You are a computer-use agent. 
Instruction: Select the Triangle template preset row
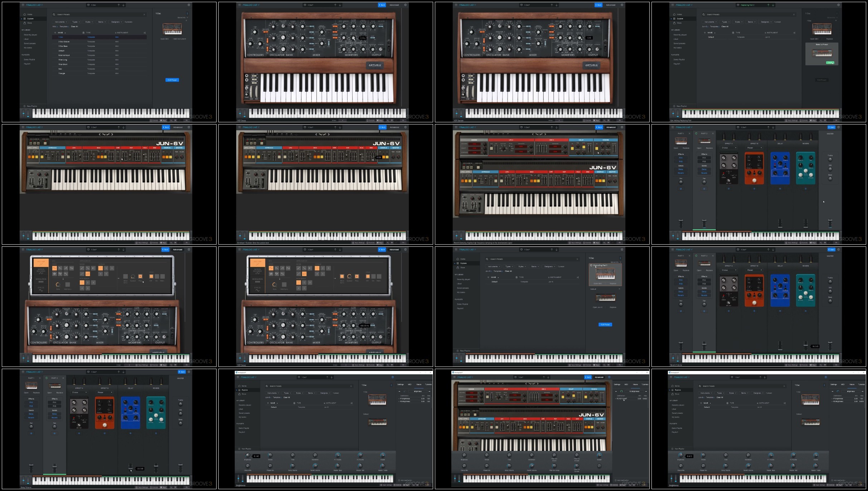click(99, 73)
